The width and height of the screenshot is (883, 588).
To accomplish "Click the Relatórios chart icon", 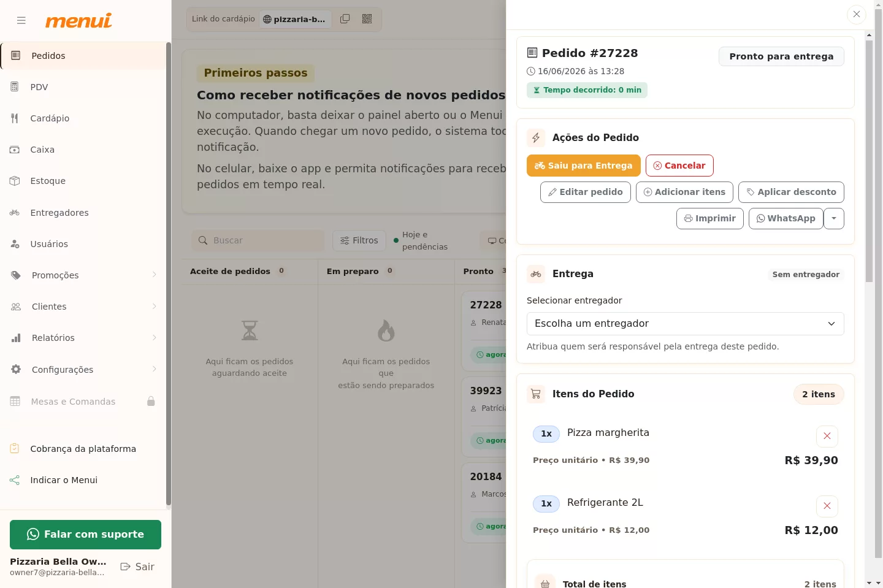I will pyautogui.click(x=16, y=338).
